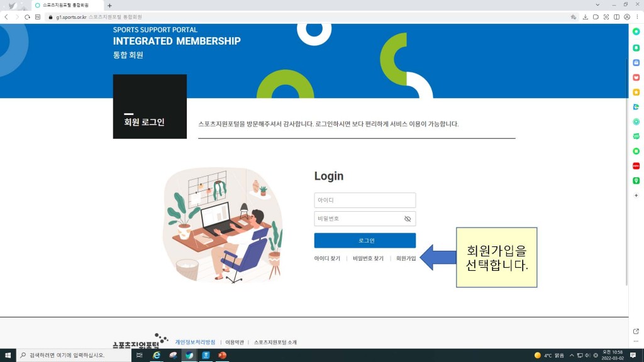Click the add-panel plus icon in sidebar
This screenshot has height=362, width=644.
point(636,195)
